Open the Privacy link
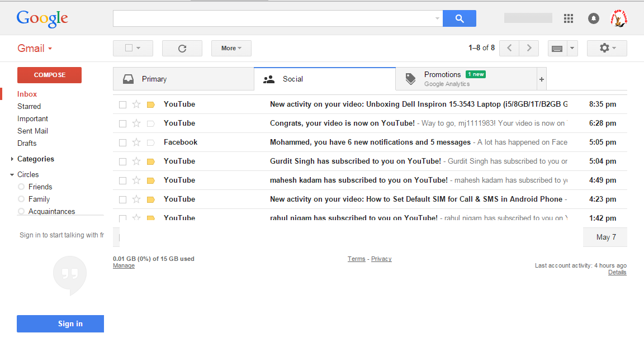Viewport: 644px width, 338px height. pos(382,259)
